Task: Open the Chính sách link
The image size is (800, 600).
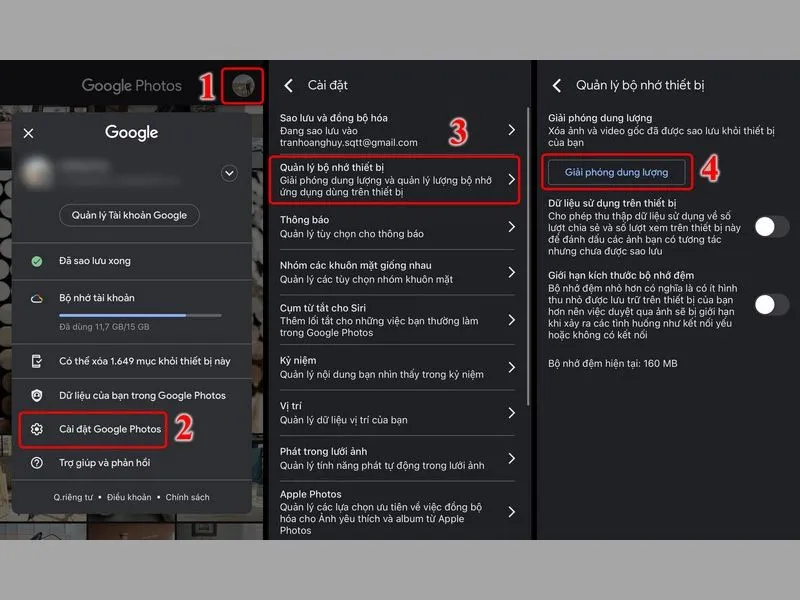Action: point(187,497)
